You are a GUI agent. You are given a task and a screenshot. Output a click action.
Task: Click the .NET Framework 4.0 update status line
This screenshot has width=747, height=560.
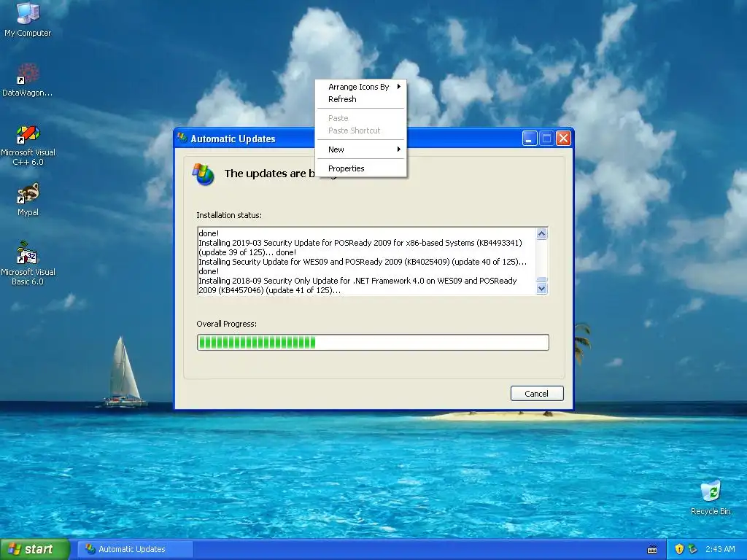point(357,286)
